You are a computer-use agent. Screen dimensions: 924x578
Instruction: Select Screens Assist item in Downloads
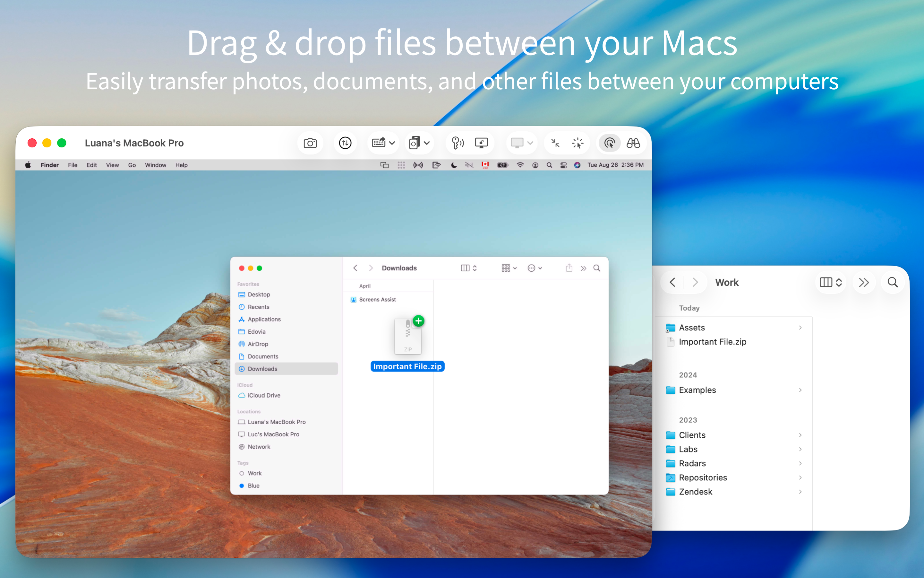(x=388, y=299)
